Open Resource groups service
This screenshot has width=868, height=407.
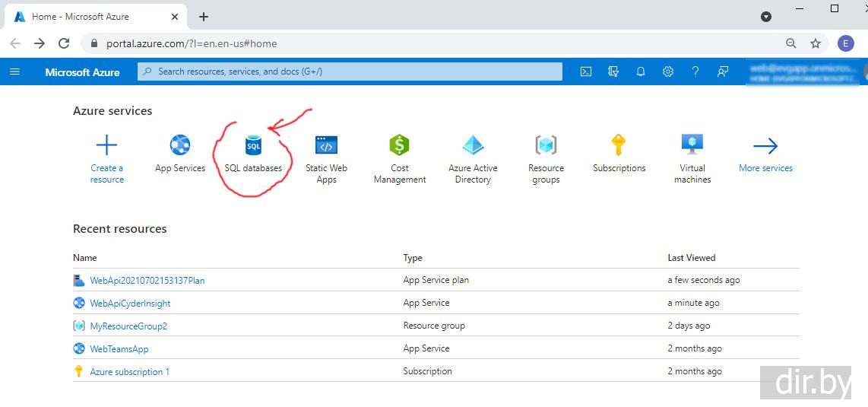(546, 145)
